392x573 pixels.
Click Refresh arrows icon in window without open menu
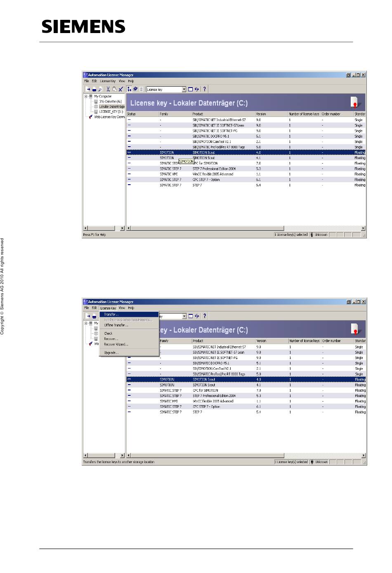197,89
